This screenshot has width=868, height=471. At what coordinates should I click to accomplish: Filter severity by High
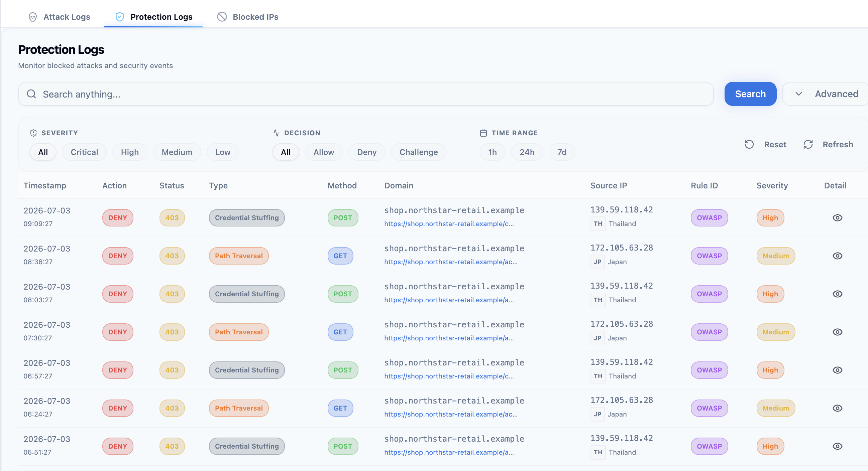coord(130,152)
